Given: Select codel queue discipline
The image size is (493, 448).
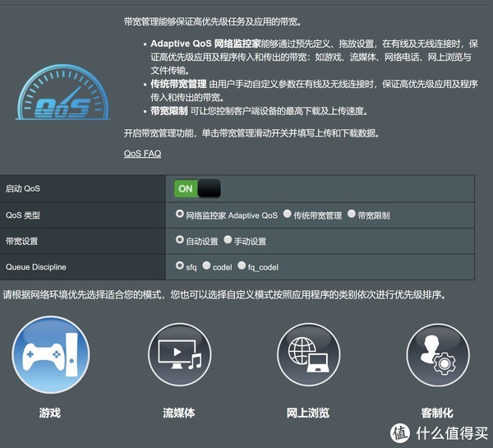Looking at the screenshot, I should 206,266.
